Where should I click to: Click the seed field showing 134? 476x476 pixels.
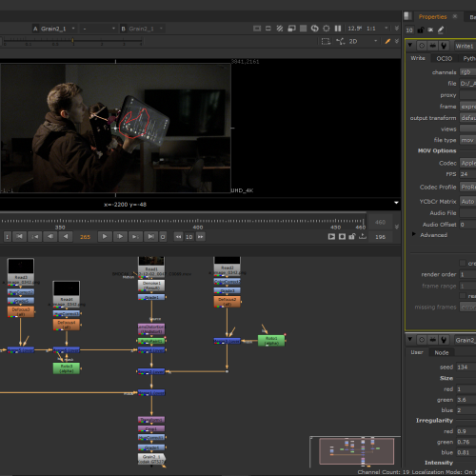pyautogui.click(x=466, y=367)
